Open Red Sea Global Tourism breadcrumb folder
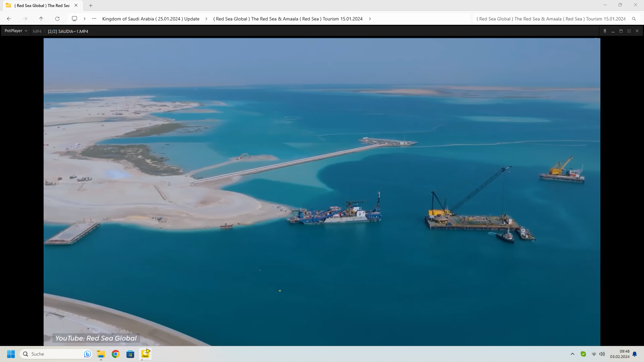The image size is (644, 362). click(x=288, y=19)
